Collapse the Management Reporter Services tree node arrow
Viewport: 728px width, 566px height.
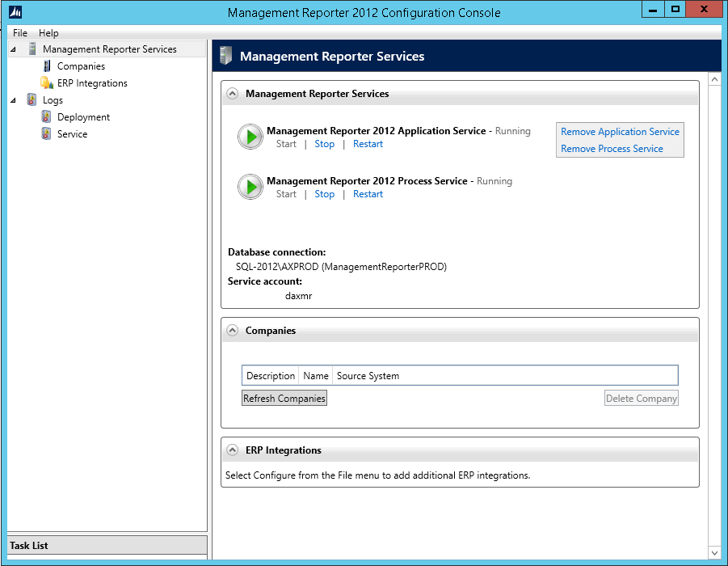tap(13, 49)
